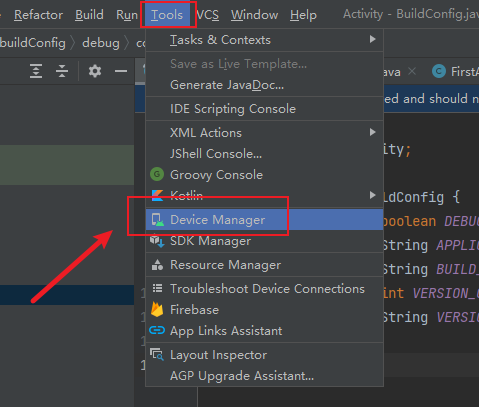Open Layout Inspector
The width and height of the screenshot is (479, 407).
(x=264, y=355)
